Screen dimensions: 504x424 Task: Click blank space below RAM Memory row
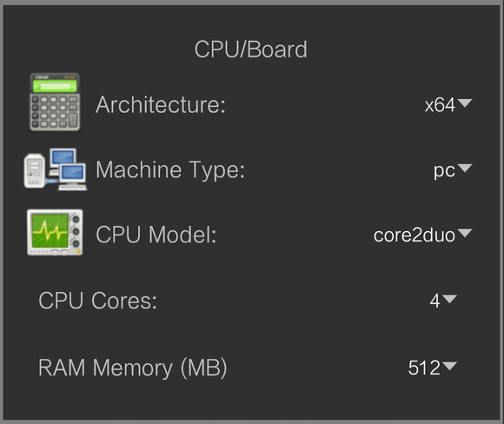[251, 401]
